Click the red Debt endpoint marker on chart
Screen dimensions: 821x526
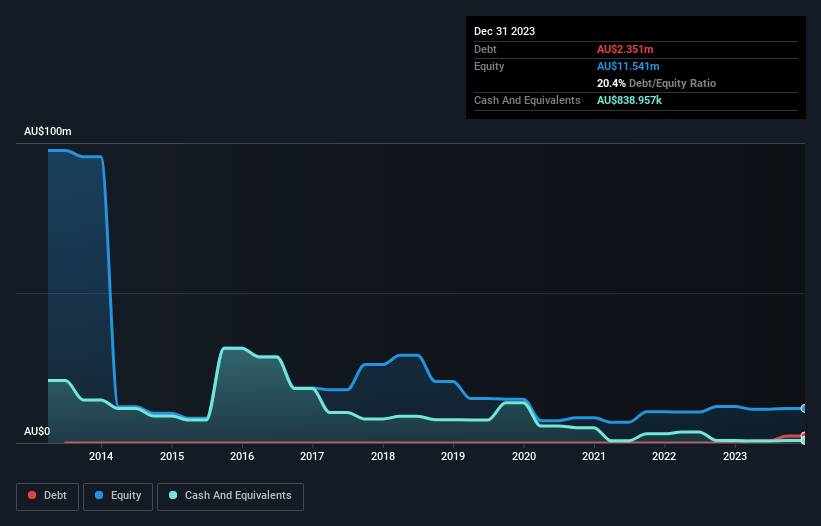[803, 436]
